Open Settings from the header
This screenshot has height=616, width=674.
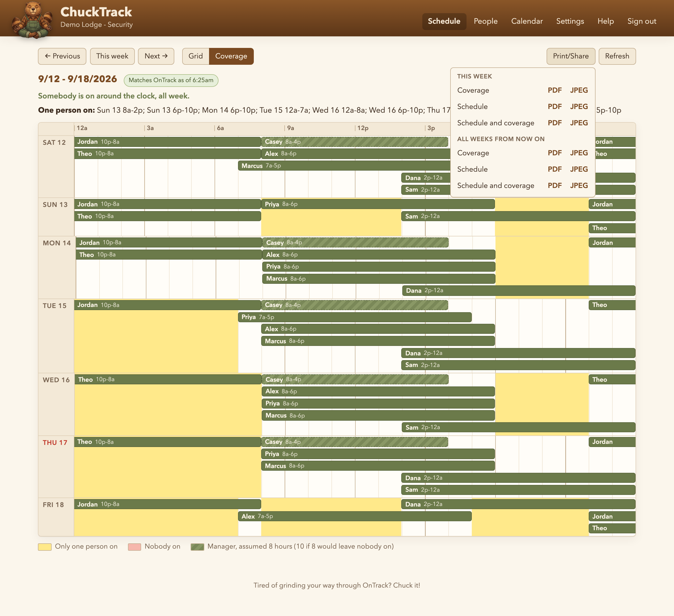[x=570, y=21]
